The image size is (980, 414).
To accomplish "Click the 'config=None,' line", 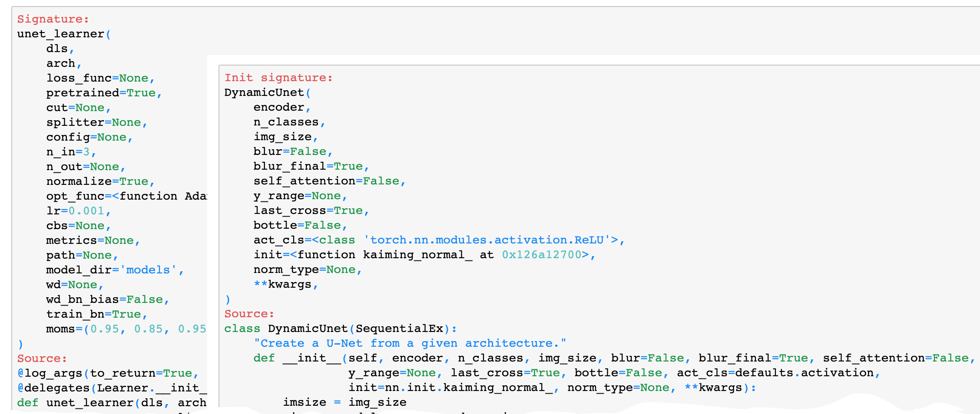I will tap(89, 137).
